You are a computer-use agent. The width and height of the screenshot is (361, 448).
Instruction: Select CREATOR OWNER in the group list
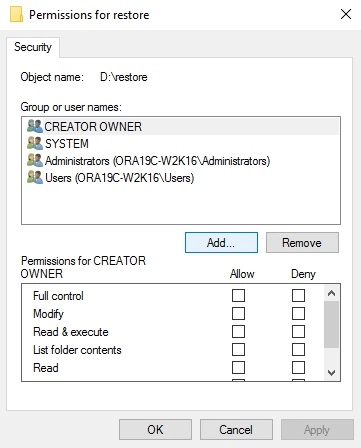181,127
